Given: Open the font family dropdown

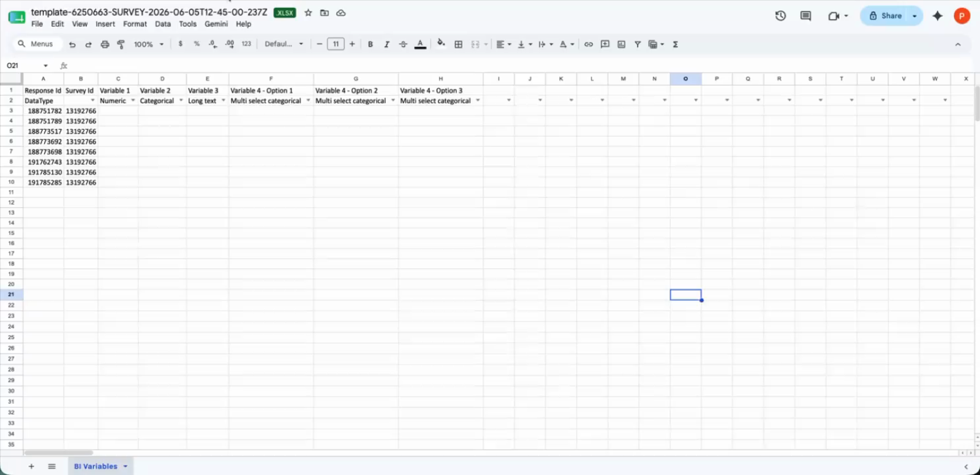Looking at the screenshot, I should 284,44.
